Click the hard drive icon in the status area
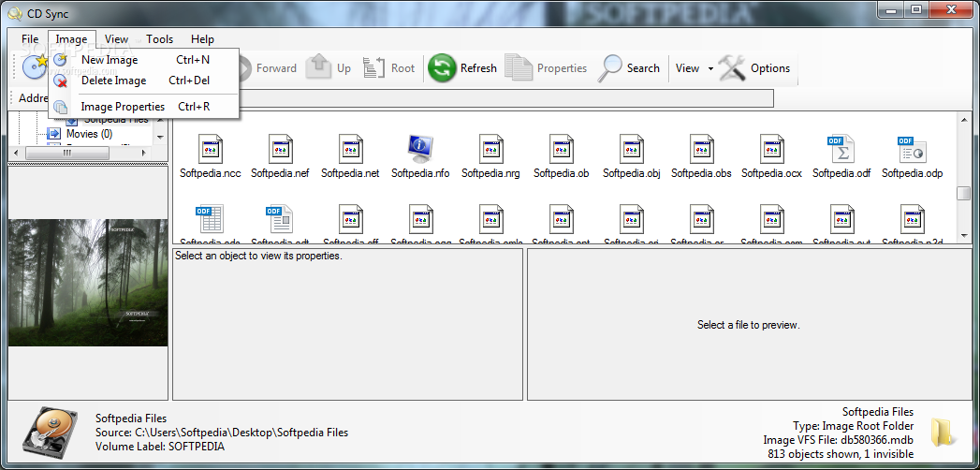Screen dimensions: 980x470 pos(50,431)
